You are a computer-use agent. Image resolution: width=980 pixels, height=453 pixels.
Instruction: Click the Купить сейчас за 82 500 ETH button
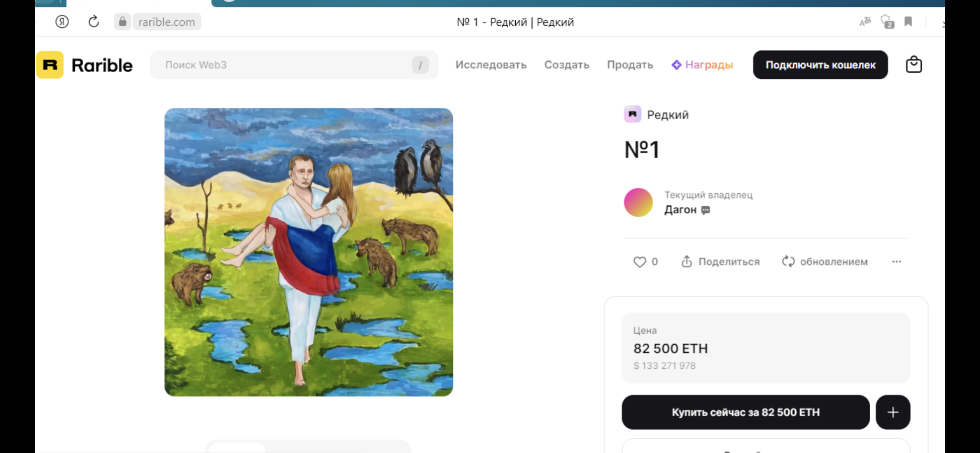[745, 412]
